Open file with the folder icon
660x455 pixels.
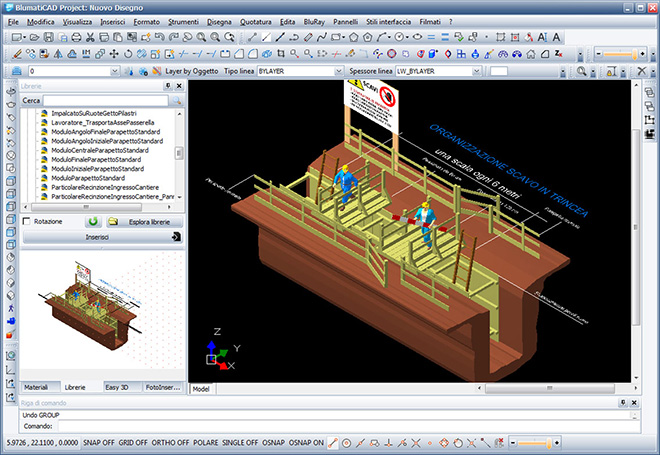pos(33,37)
